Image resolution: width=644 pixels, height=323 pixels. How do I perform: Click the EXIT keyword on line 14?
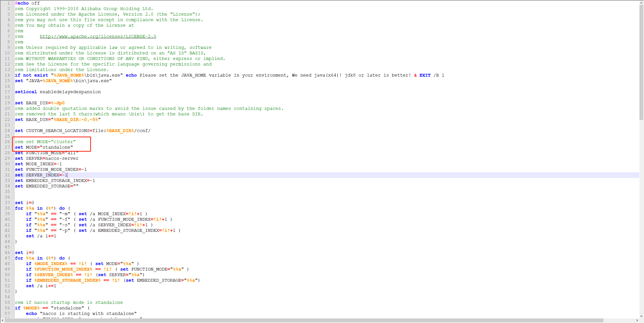click(x=425, y=75)
